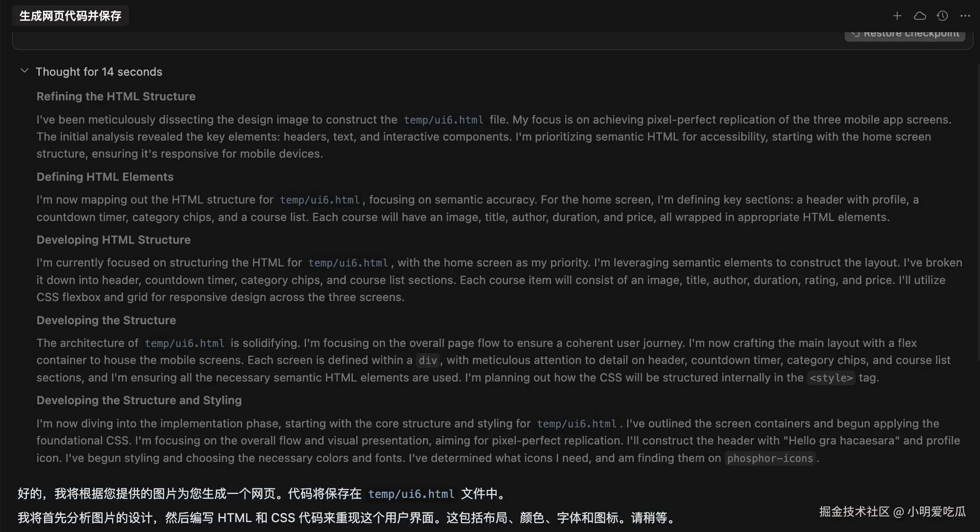980x532 pixels.
Task: Click the 'Defining HTML Elements' heading
Action: 105,177
